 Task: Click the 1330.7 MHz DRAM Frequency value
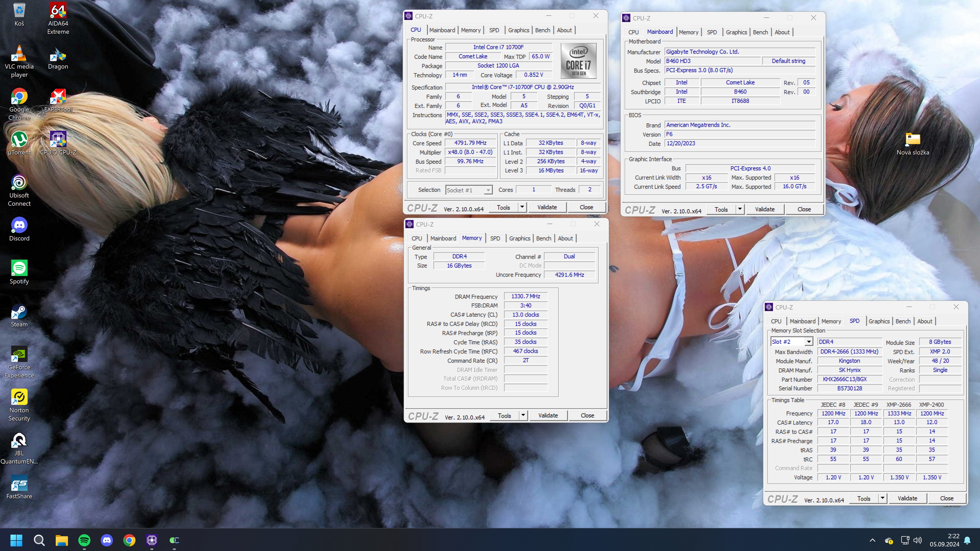pos(525,296)
